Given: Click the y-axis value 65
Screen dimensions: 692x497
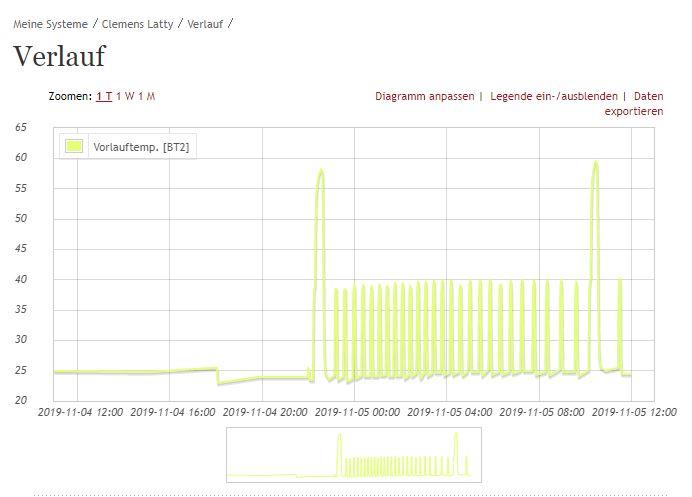Looking at the screenshot, I should point(21,128).
